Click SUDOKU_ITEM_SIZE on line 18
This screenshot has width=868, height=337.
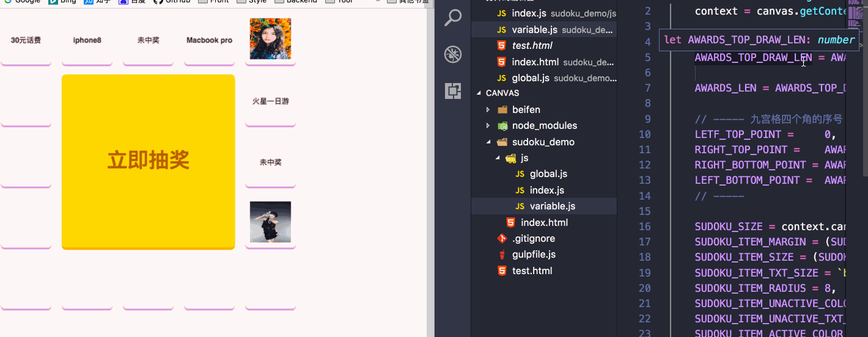click(x=744, y=257)
